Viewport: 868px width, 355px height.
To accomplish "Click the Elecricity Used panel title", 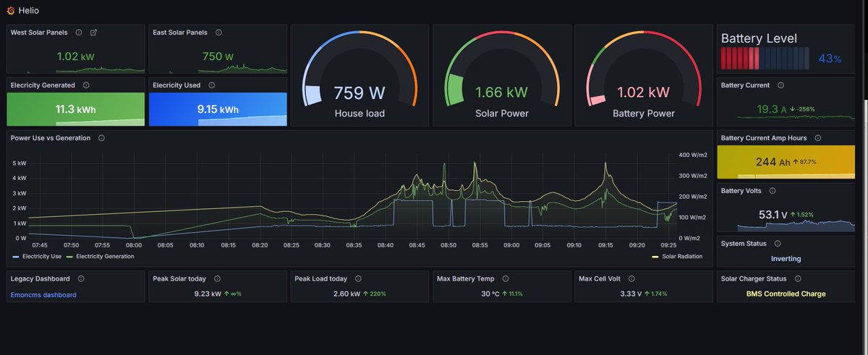I will click(x=176, y=85).
